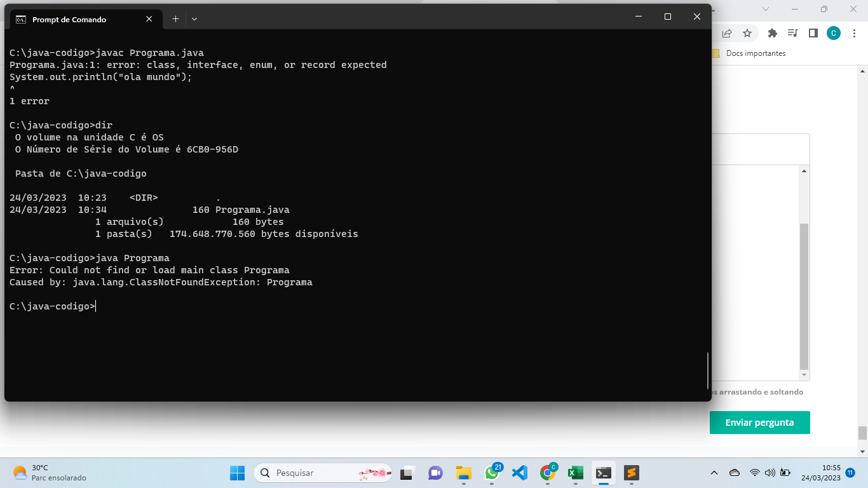This screenshot has height=488, width=868.
Task: Open the Teams Chat taskbar icon
Action: click(x=435, y=473)
